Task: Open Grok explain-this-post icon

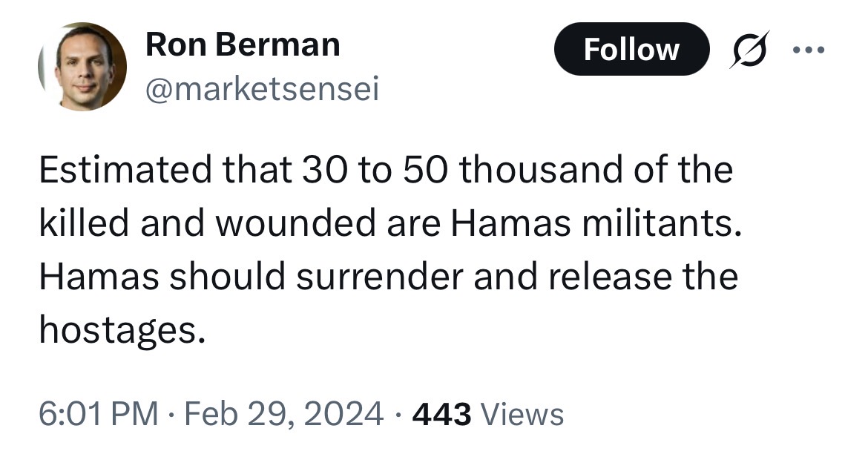Action: [750, 49]
